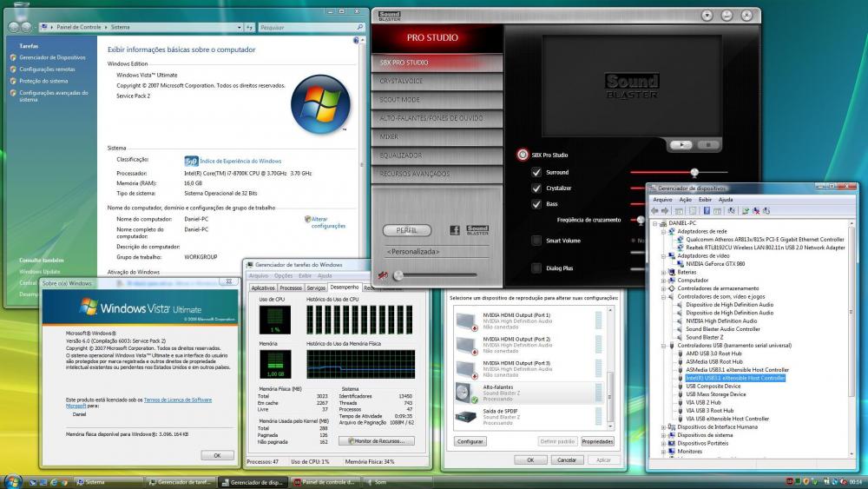This screenshot has width=868, height=489.
Task: Toggle the SBX Pro Studio power button
Action: [x=523, y=155]
